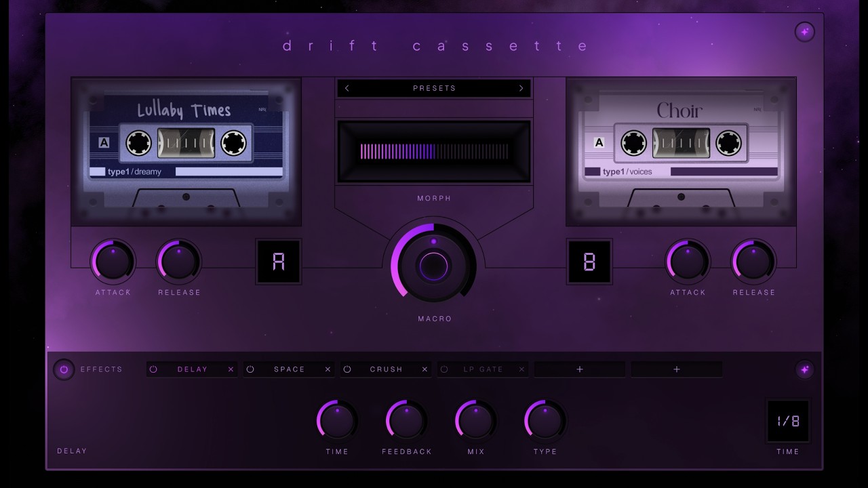Click the A layer display button
The width and height of the screenshot is (868, 488).
(279, 262)
